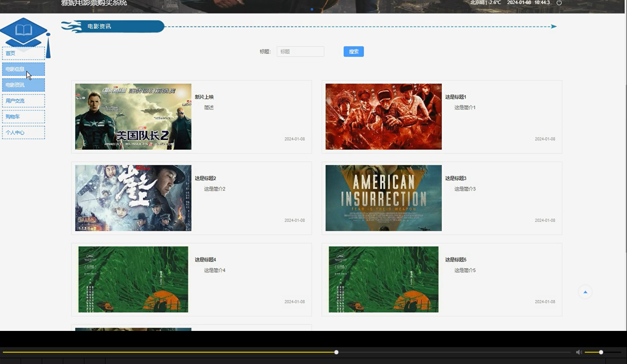Viewport: 627px width, 364px height.
Task: Open the American Insurrection poster thumbnail
Action: click(383, 198)
